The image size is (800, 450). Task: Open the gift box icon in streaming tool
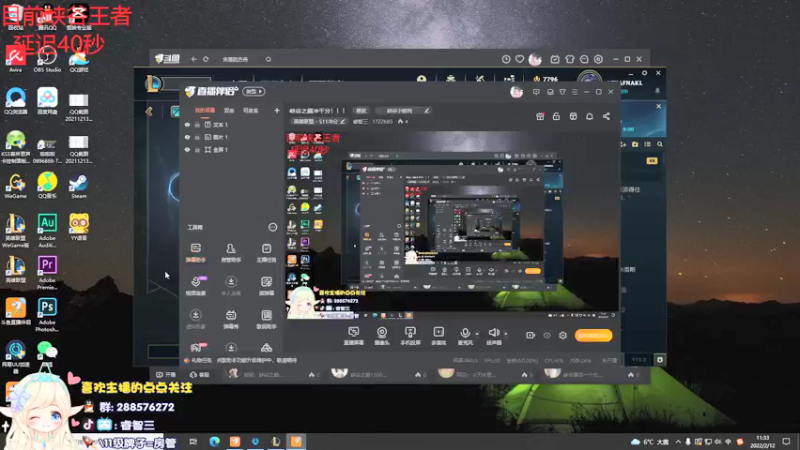[540, 116]
